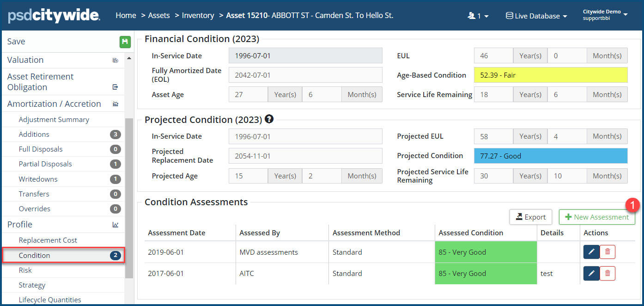Export the condition assessments

(x=531, y=217)
